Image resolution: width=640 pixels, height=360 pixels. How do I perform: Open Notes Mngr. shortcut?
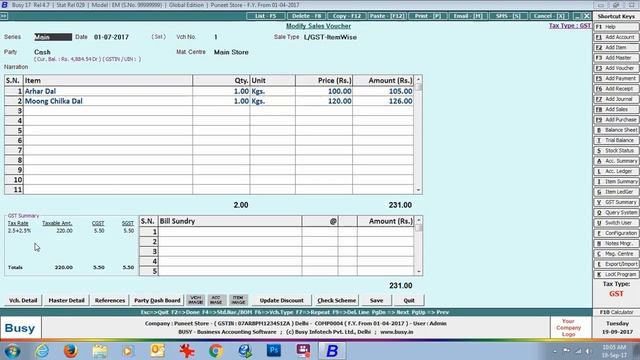(x=616, y=243)
